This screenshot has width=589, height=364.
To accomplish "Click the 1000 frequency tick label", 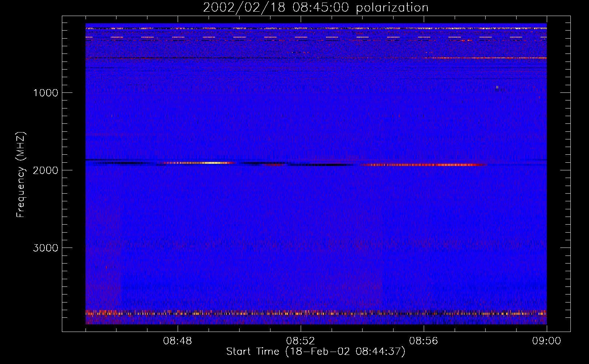I will [x=46, y=93].
